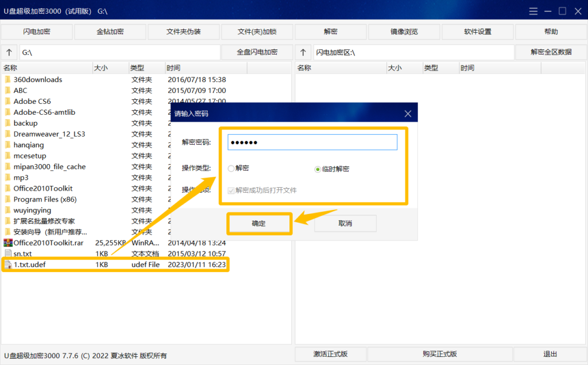The width and height of the screenshot is (588, 365).
Task: Go up one level in G:\ pane
Action: 9,52
